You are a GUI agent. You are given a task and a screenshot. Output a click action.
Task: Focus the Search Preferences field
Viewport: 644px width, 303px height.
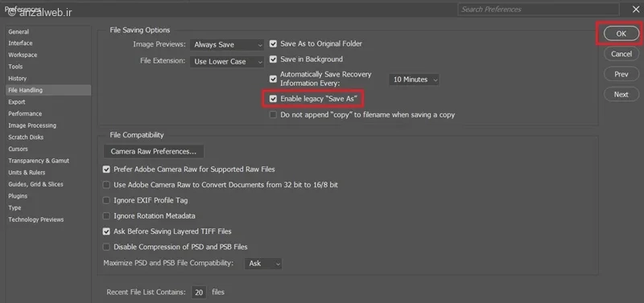point(539,9)
